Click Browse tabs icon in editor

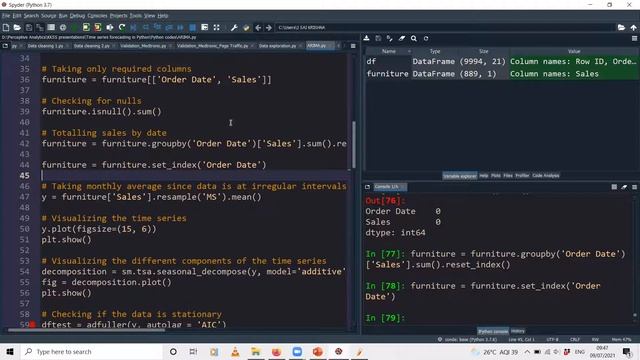5,46
